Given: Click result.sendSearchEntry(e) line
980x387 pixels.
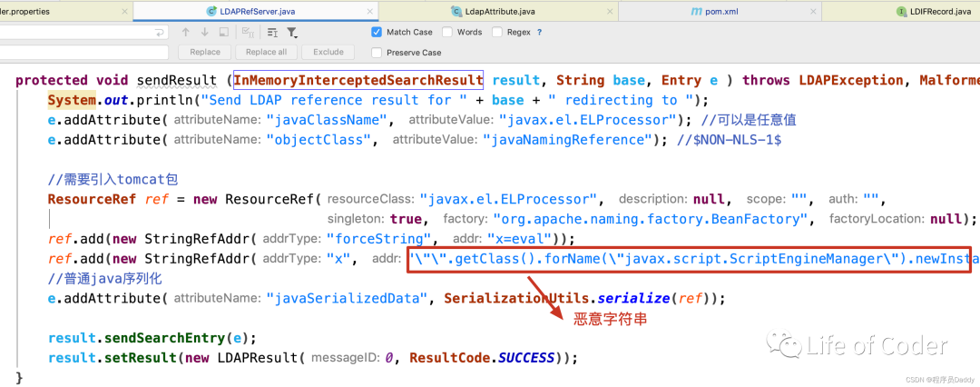Looking at the screenshot, I should coord(152,338).
